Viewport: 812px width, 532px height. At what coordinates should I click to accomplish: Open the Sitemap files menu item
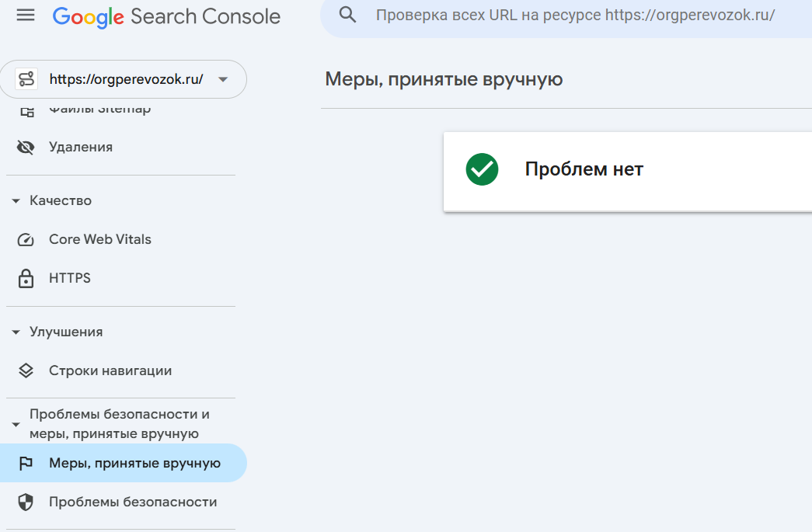point(99,110)
